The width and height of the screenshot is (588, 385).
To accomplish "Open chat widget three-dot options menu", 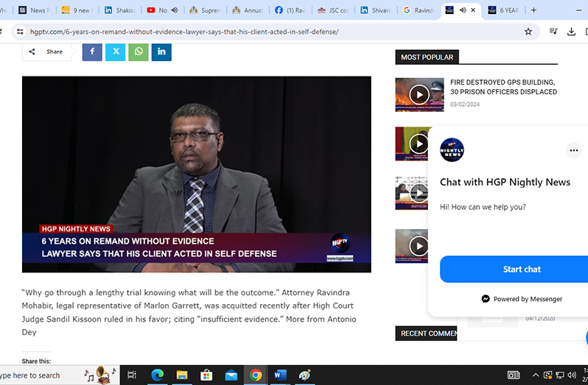I will (x=574, y=151).
